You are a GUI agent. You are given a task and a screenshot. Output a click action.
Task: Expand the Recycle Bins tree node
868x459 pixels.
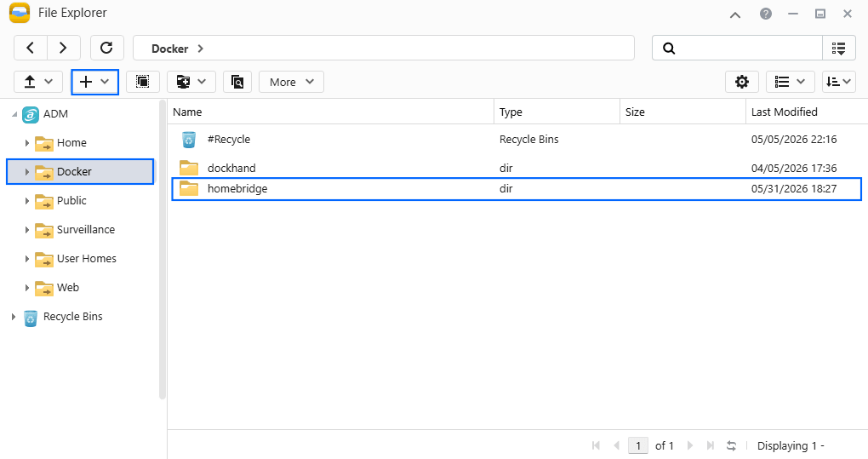[14, 317]
